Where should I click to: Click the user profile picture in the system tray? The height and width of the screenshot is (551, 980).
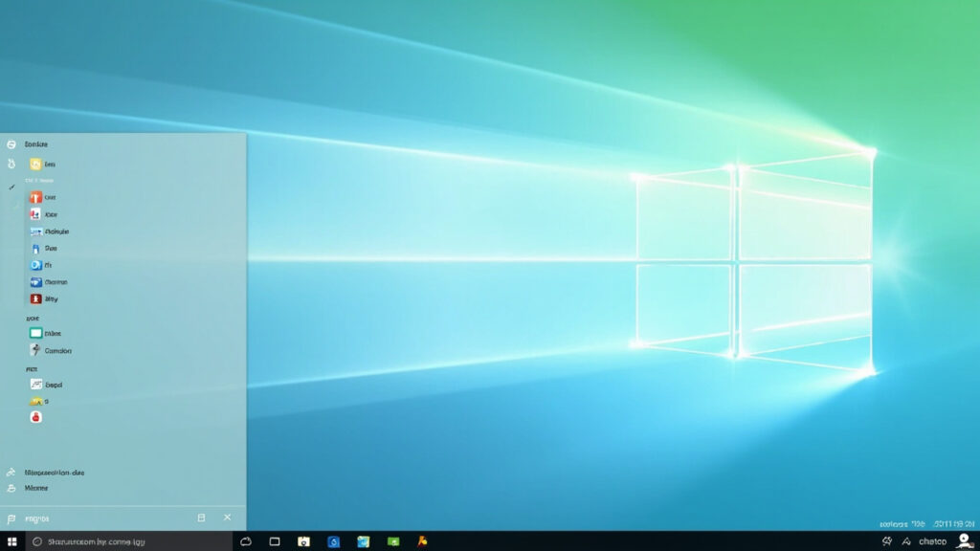[964, 540]
